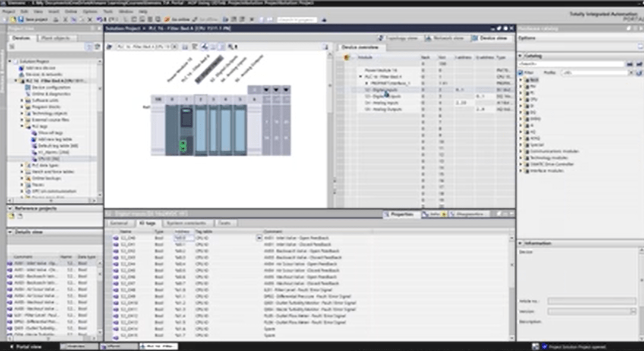This screenshot has height=351, width=644.
Task: Expand Communications modules catalog folder
Action: coord(521,151)
